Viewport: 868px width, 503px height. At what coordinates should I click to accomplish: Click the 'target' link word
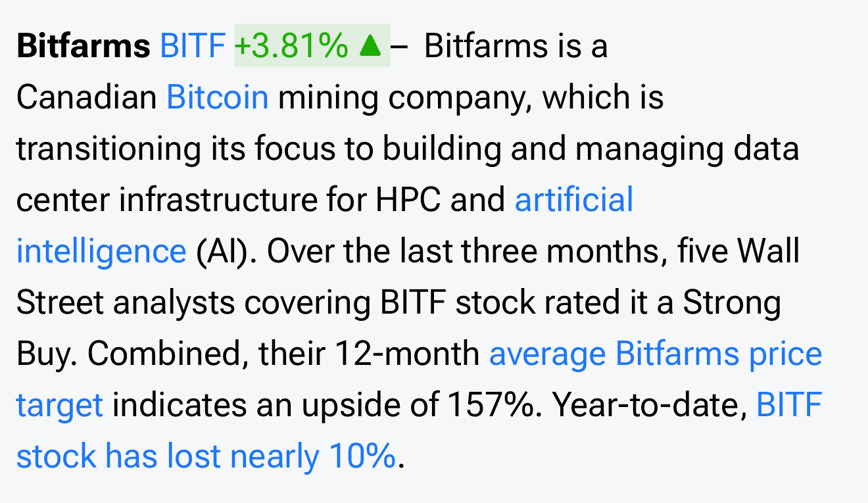59,405
